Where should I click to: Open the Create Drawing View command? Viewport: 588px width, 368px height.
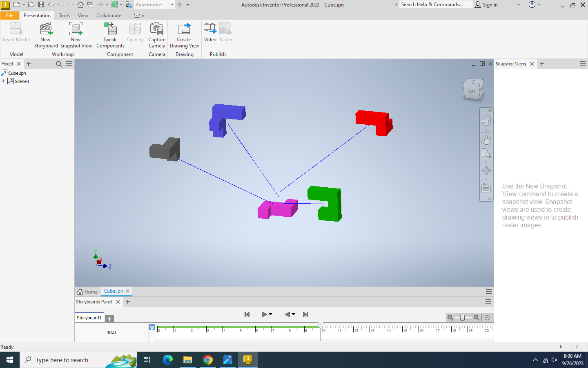184,30
